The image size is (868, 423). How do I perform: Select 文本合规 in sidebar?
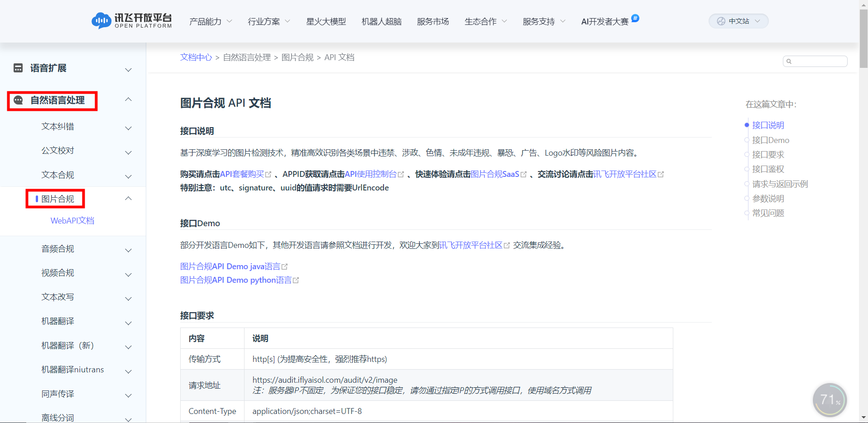click(x=58, y=175)
